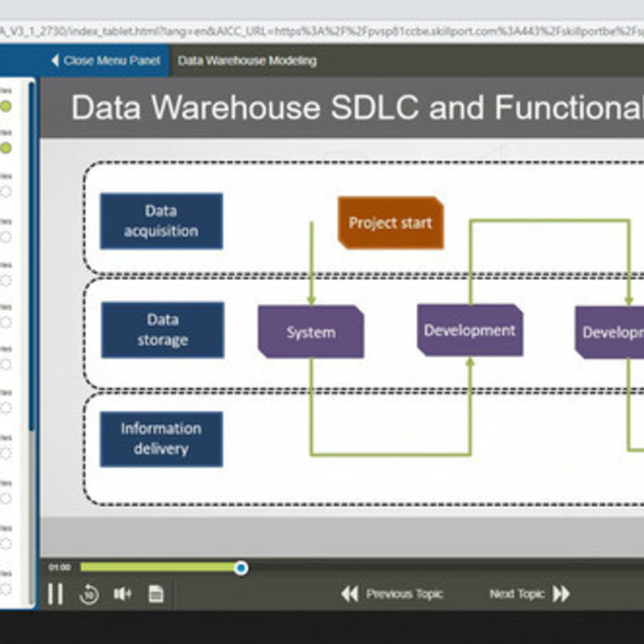Click the purple System shape
This screenshot has width=644, height=644.
(311, 332)
